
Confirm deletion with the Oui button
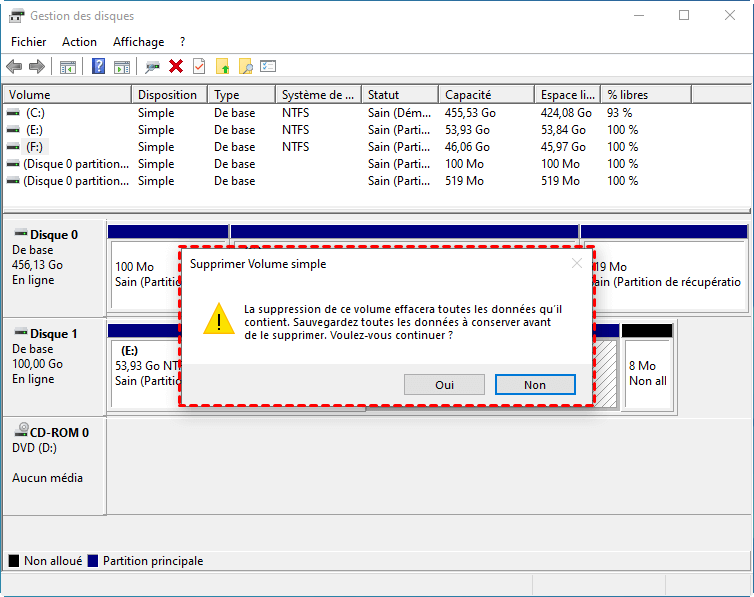pyautogui.click(x=444, y=385)
